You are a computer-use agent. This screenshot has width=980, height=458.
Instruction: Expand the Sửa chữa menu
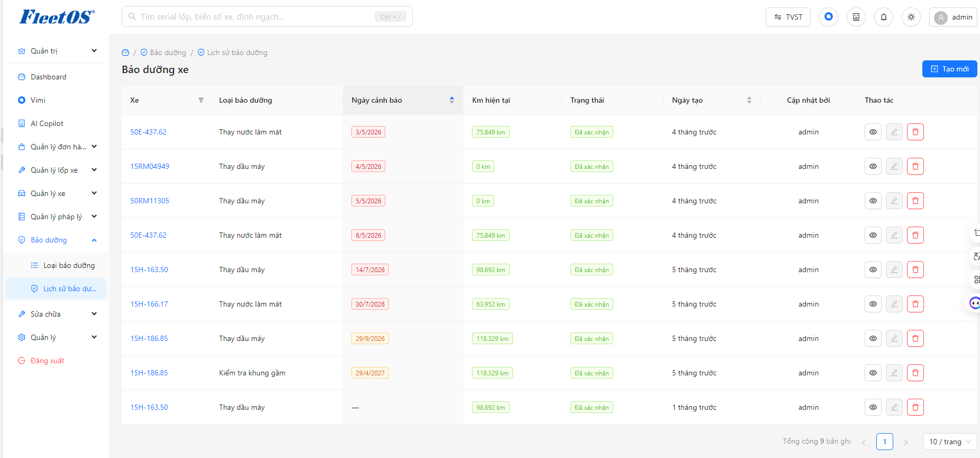click(57, 314)
